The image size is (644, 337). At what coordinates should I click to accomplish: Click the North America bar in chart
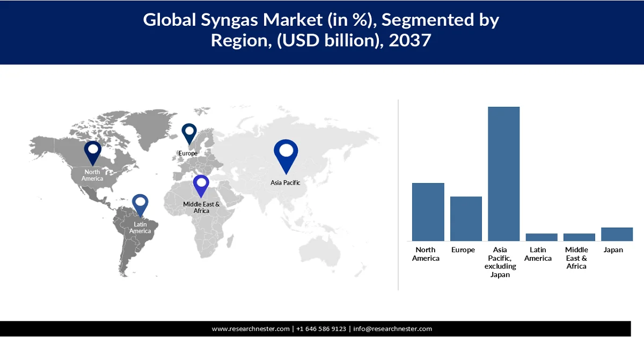point(428,212)
